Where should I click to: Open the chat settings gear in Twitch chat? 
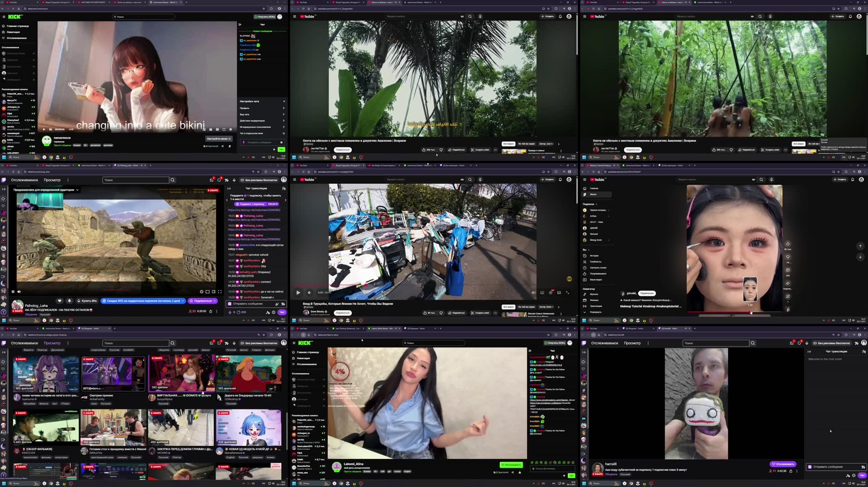pos(274,312)
